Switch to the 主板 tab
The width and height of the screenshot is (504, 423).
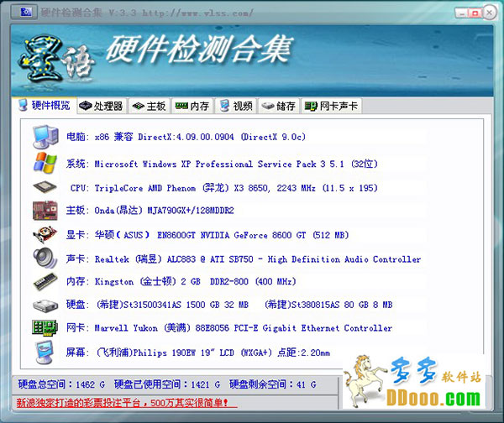pyautogui.click(x=150, y=106)
